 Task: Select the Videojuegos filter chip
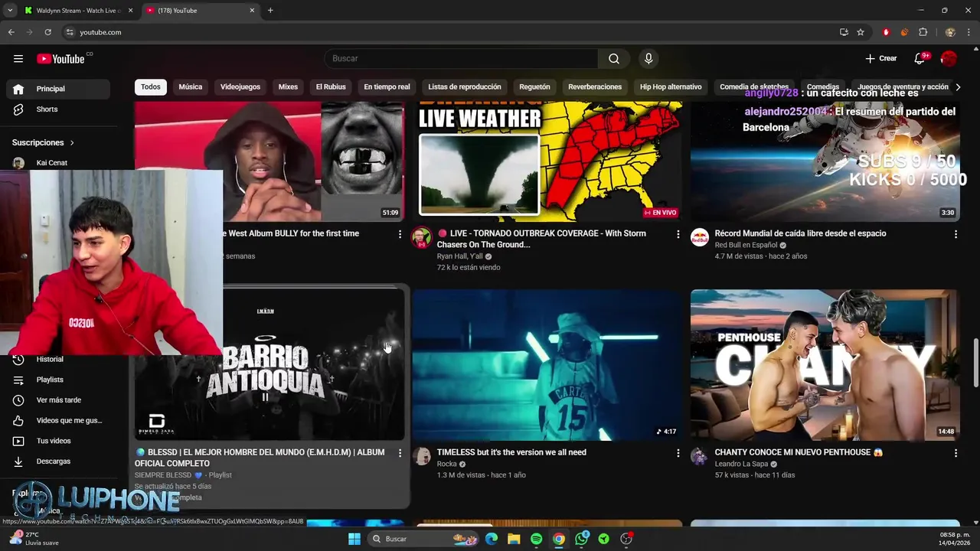[x=240, y=87]
